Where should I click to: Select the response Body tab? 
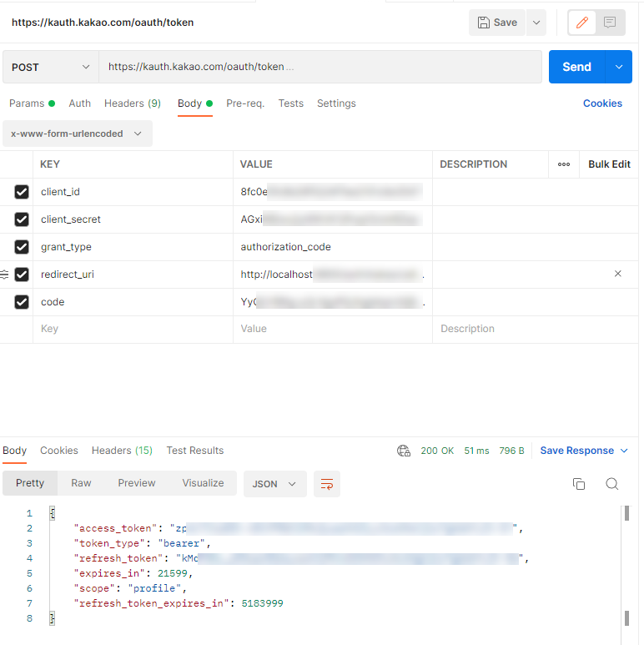[14, 451]
